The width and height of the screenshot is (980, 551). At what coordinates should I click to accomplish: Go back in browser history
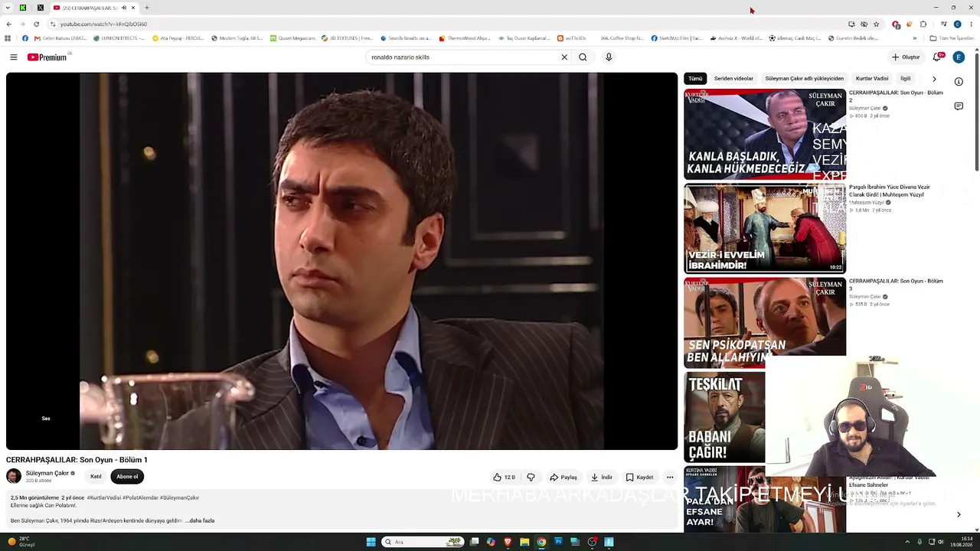point(9,24)
